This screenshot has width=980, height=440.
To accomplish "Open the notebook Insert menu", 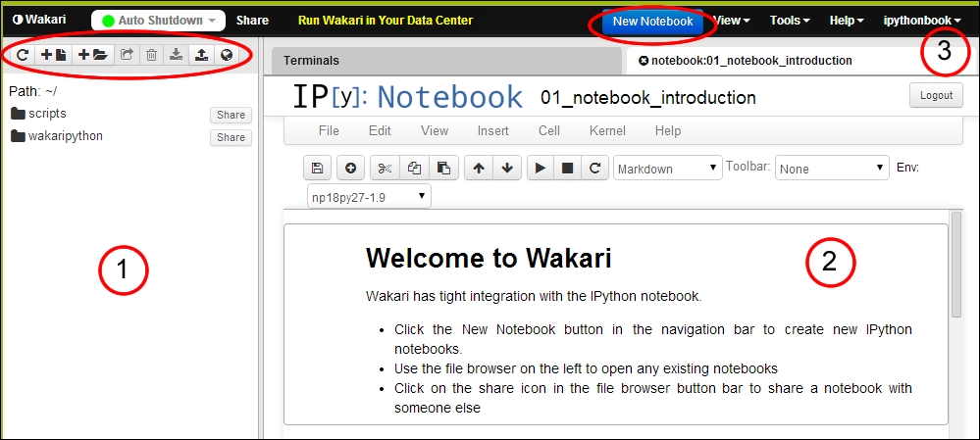I will click(493, 130).
